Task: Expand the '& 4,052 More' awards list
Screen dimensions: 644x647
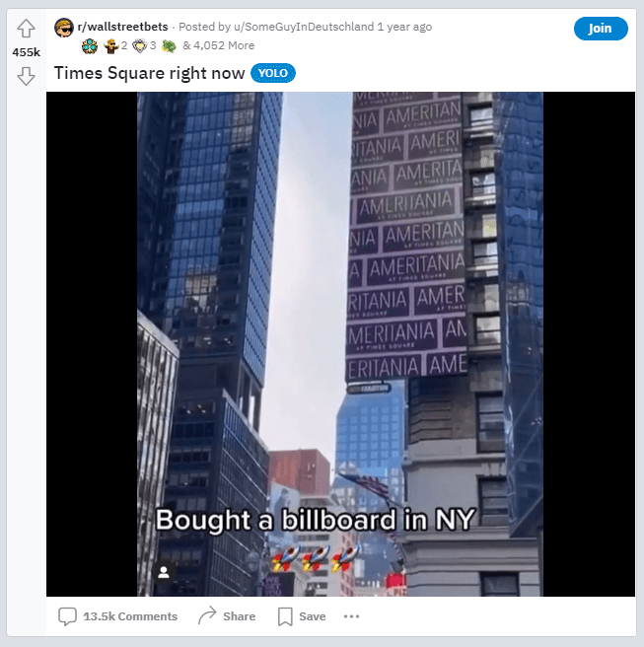Action: [219, 45]
